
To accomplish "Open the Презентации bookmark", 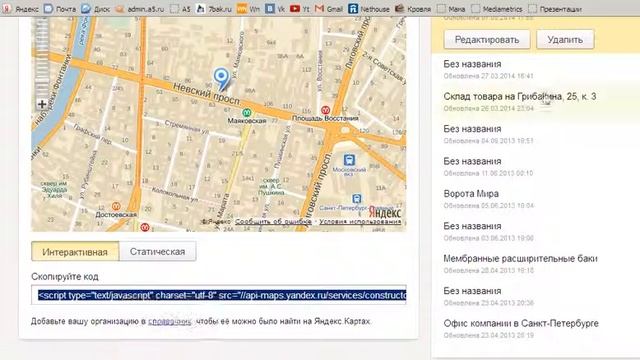I will point(555,9).
